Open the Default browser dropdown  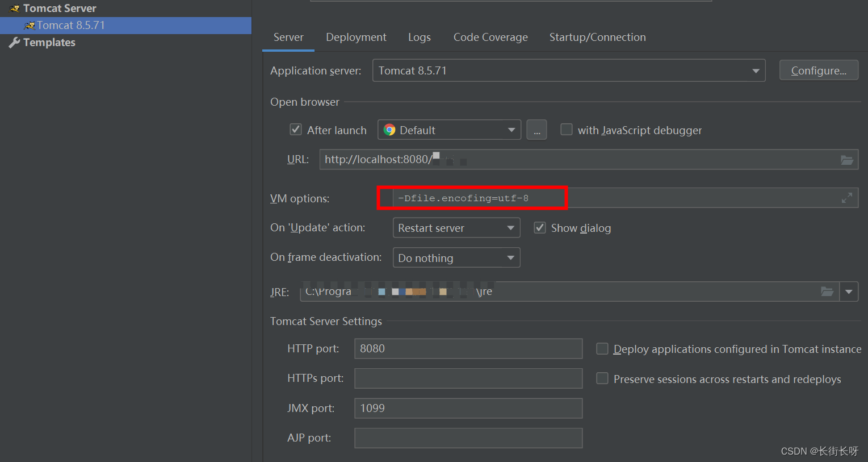pos(450,130)
